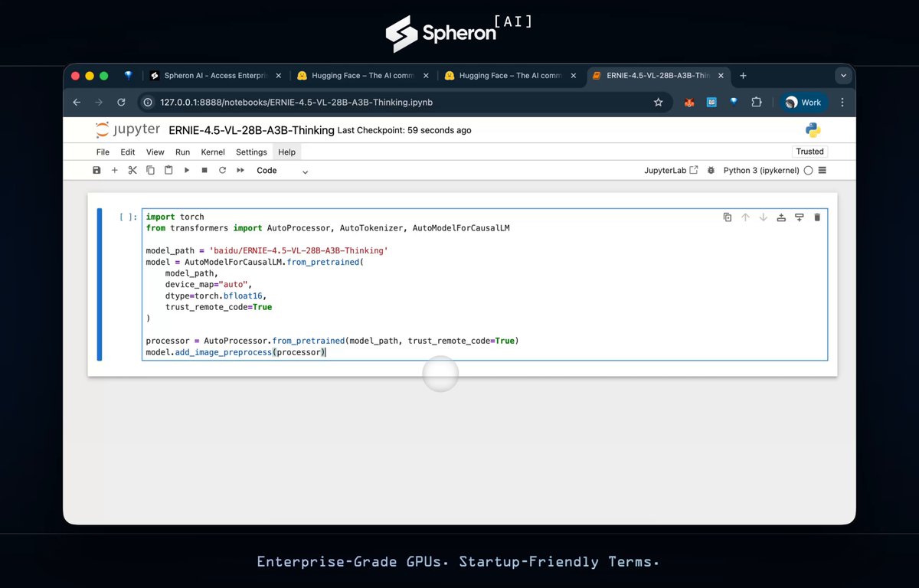Screen dimensions: 919x588
Task: Interrupt the kernel with the stop icon
Action: (x=204, y=170)
